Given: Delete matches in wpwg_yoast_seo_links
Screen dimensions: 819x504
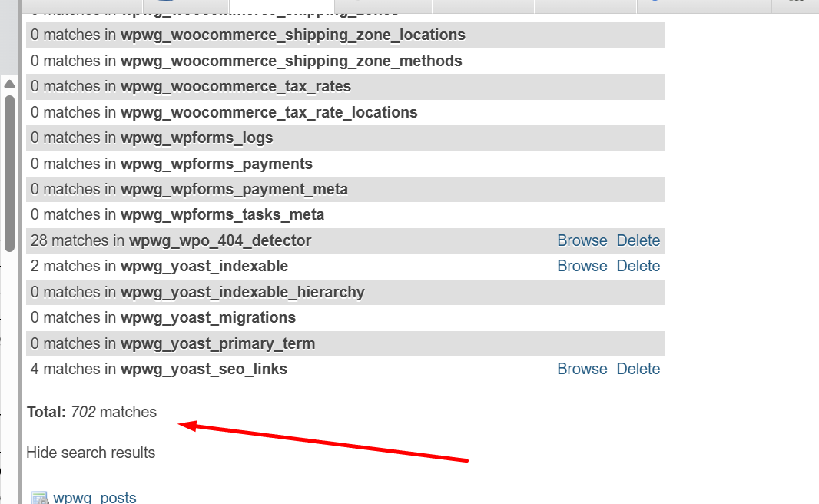Looking at the screenshot, I should point(638,369).
